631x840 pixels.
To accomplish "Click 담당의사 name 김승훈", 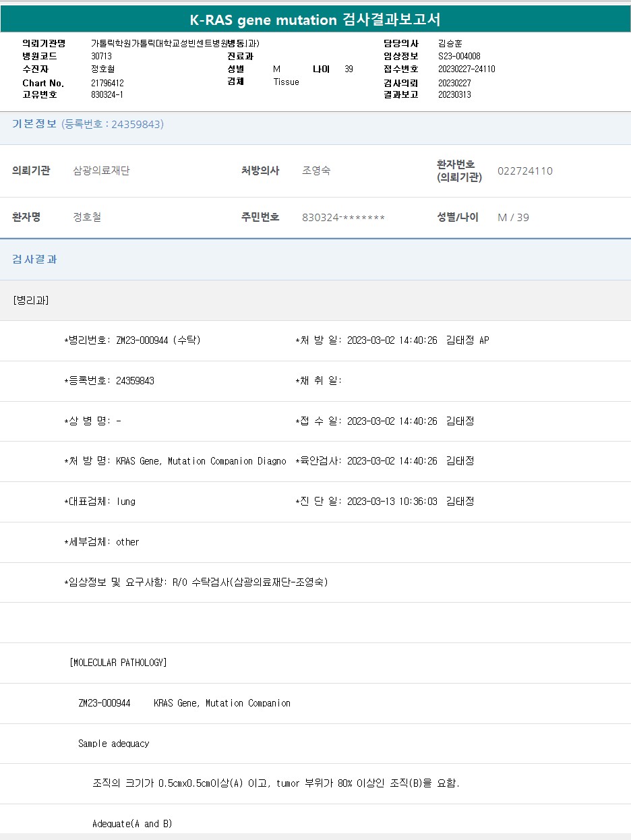I will [x=450, y=43].
